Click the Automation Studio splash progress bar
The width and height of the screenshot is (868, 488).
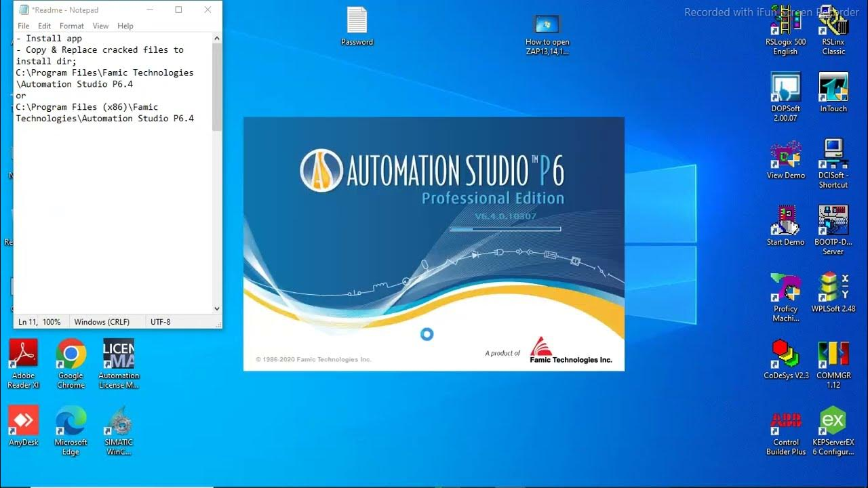click(505, 229)
